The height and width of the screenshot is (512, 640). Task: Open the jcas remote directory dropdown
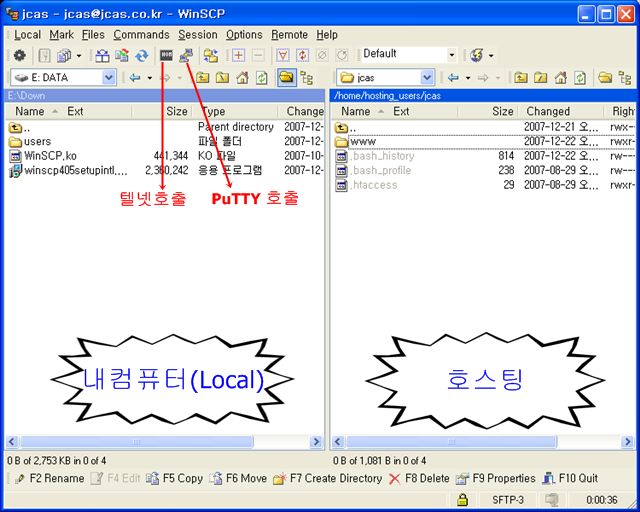(x=427, y=78)
